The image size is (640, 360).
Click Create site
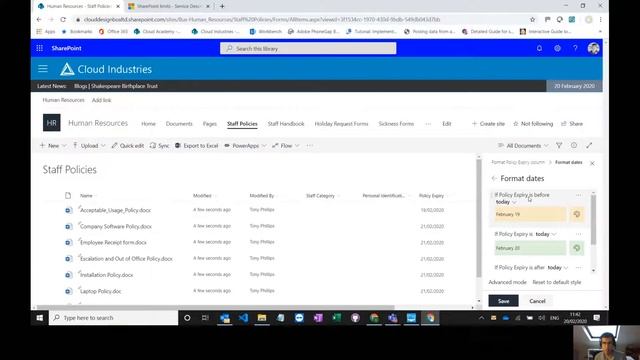click(488, 124)
